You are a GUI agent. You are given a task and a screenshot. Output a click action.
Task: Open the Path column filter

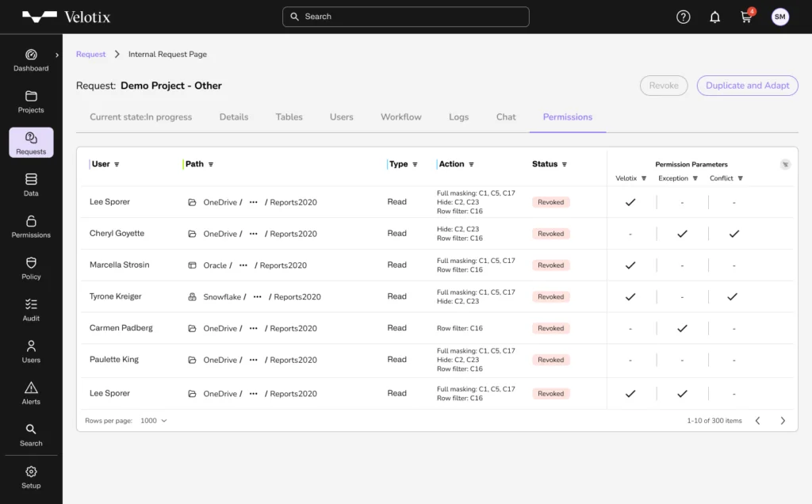tap(211, 165)
